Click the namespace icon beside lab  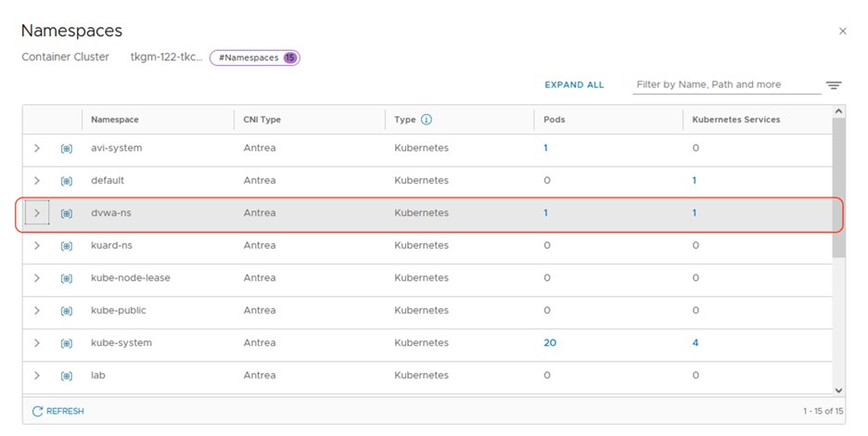66,376
